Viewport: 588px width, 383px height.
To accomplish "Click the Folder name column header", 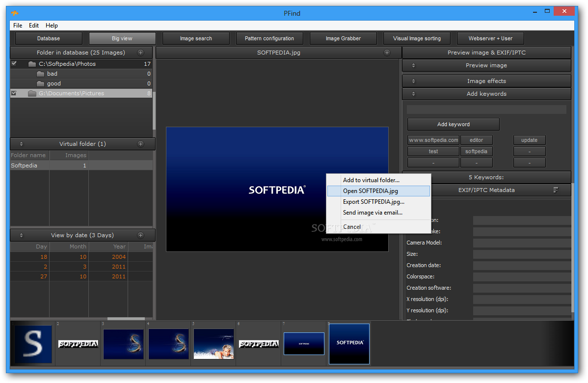I will tap(29, 155).
